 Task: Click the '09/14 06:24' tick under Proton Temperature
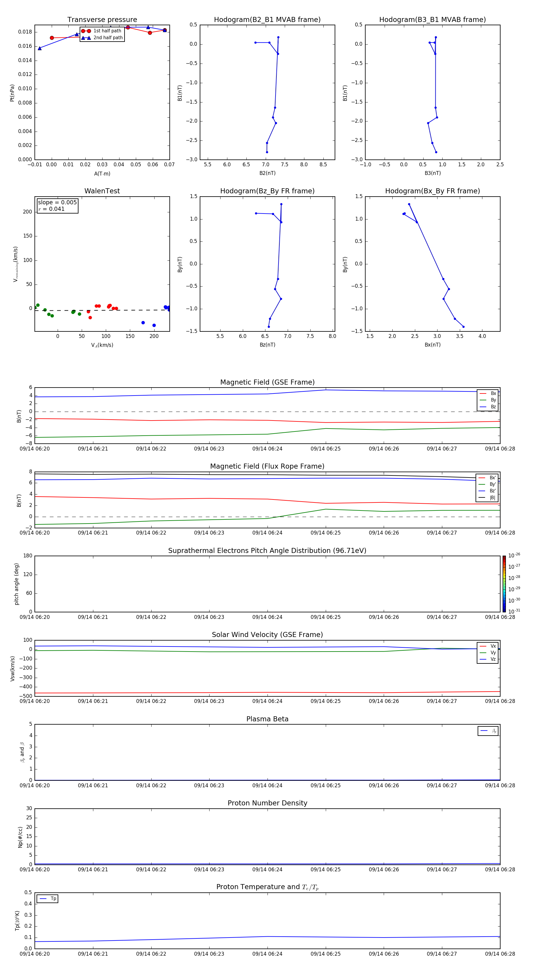(267, 954)
